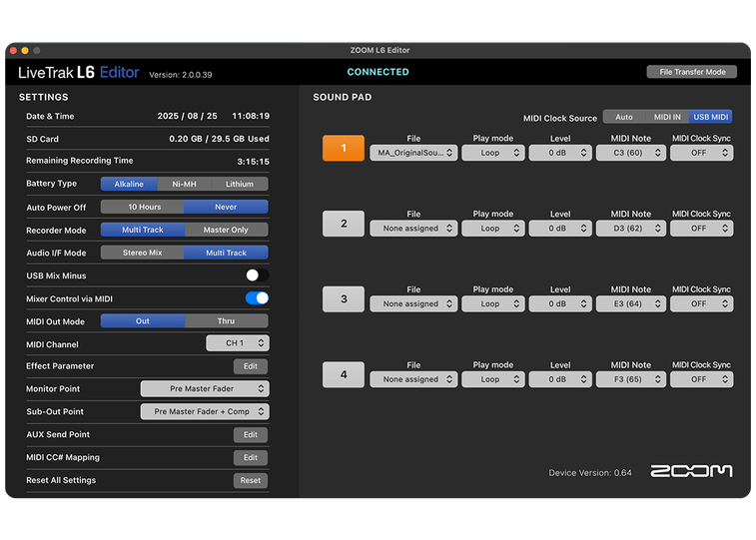The height and width of the screenshot is (540, 756).
Task: Trigger sound pad 1
Action: coord(344,148)
